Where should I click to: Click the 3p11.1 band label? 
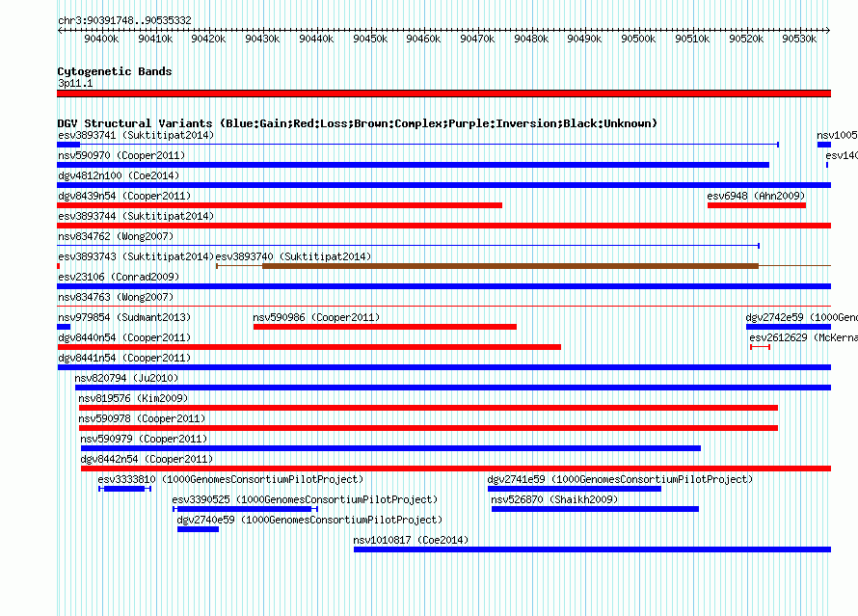pos(75,83)
